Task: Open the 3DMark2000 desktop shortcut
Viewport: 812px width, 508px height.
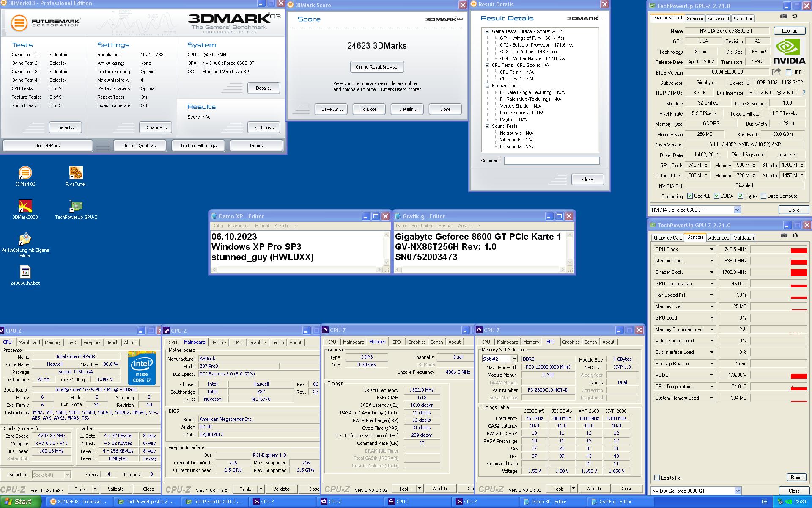Action: click(25, 209)
